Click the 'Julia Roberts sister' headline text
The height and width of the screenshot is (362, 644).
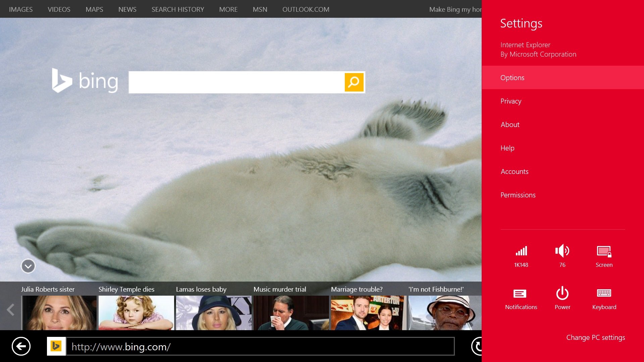(48, 289)
